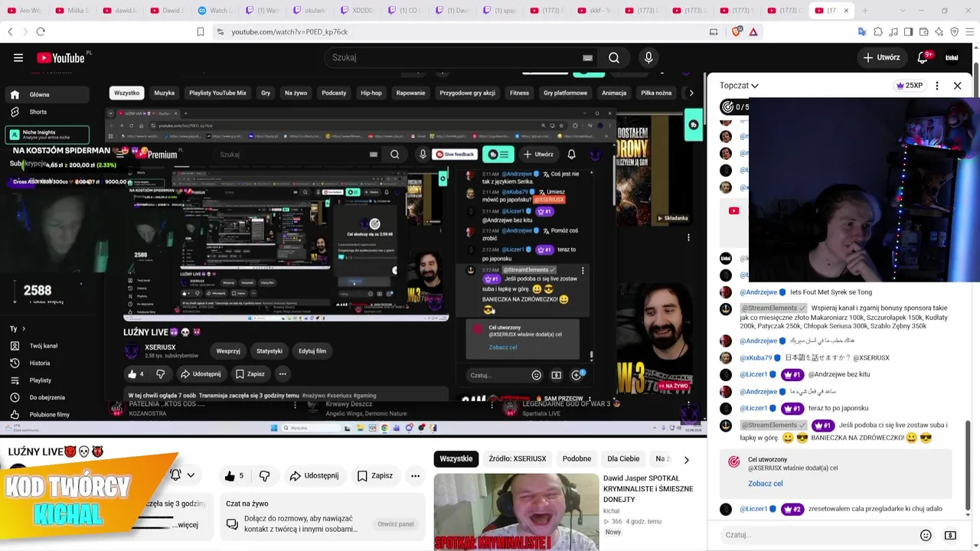Open the channel notification bell dropdown

pos(182,475)
